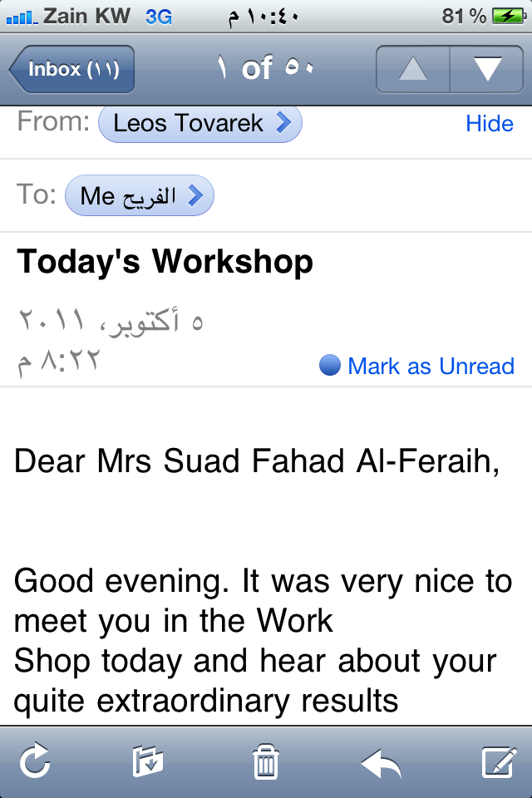532x798 pixels.
Task: Open sender Leos Tovarek contact details
Action: click(x=199, y=124)
